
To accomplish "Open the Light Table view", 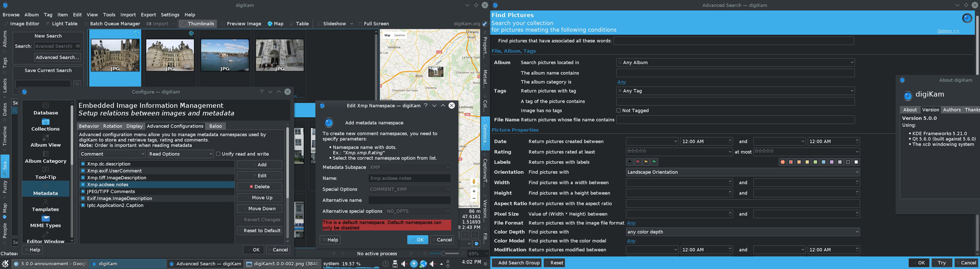I will pyautogui.click(x=62, y=24).
